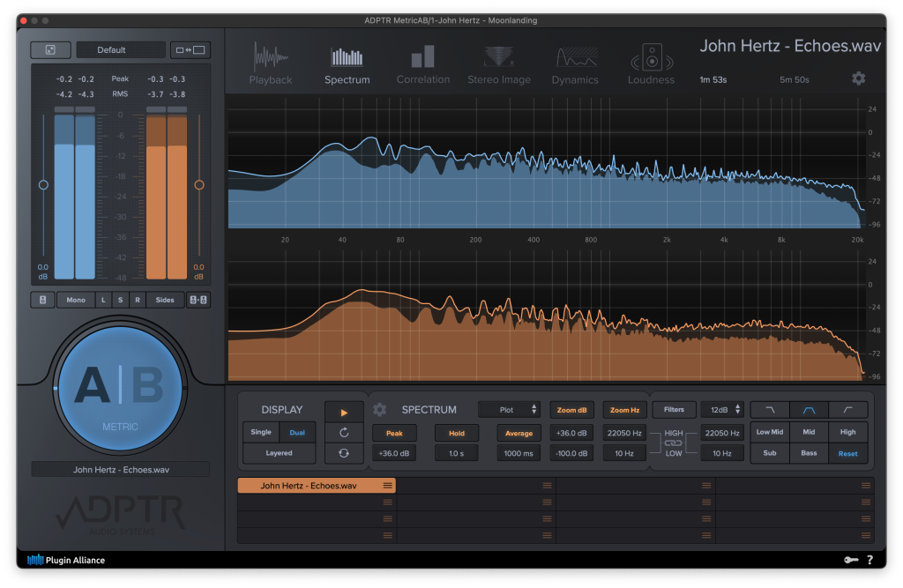Toggle the Average spectrum button
Image resolution: width=903 pixels, height=588 pixels.
point(519,433)
